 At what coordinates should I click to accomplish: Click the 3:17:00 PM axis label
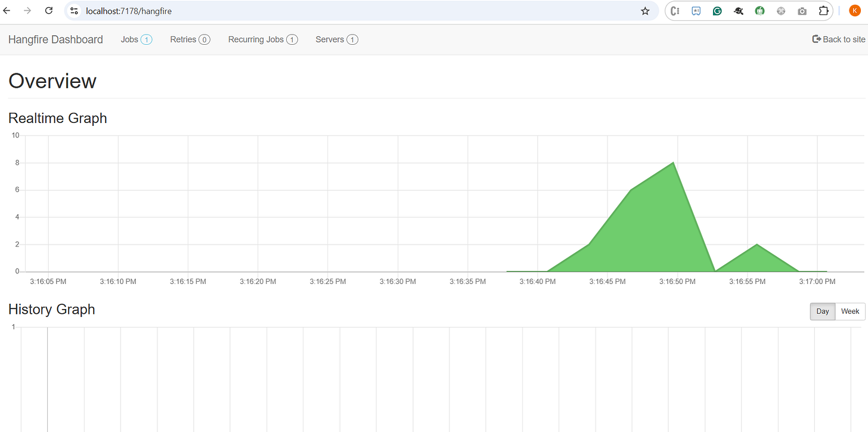[x=817, y=281]
